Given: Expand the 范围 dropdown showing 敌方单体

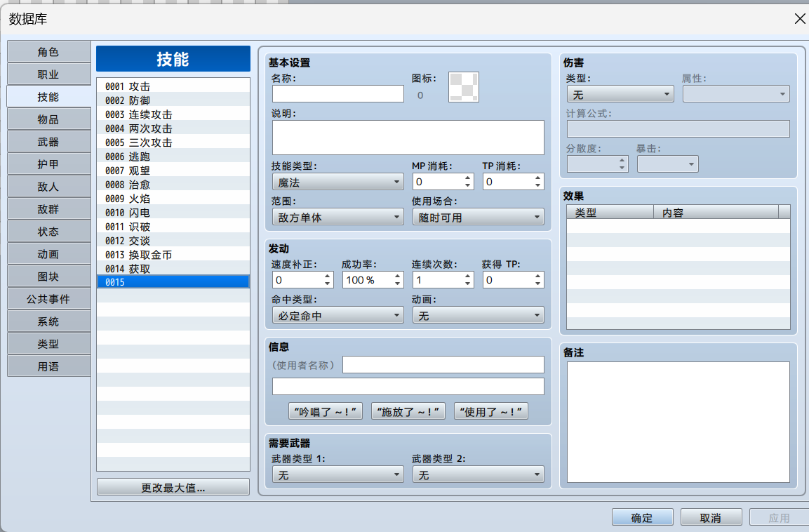Looking at the screenshot, I should pyautogui.click(x=337, y=218).
